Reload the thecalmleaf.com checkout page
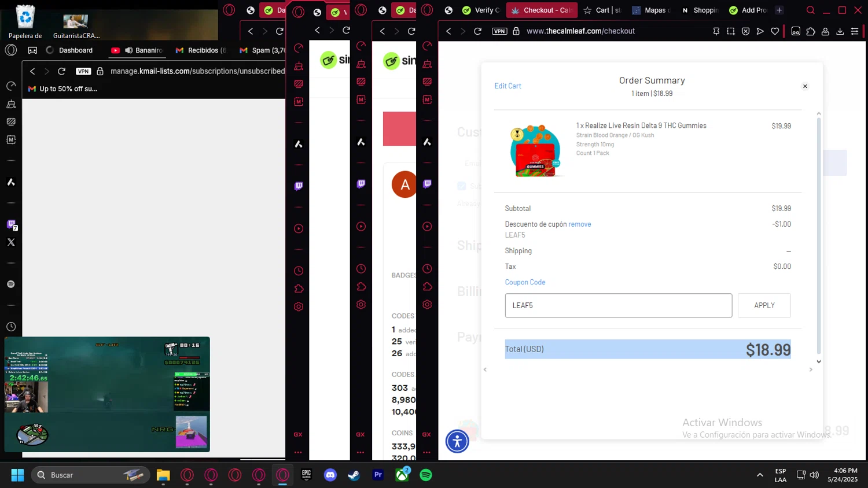Image resolution: width=868 pixels, height=488 pixels. tap(477, 31)
